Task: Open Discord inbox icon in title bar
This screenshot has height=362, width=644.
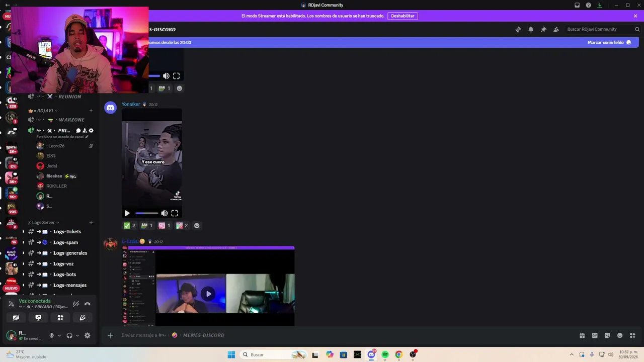Action: click(577, 5)
